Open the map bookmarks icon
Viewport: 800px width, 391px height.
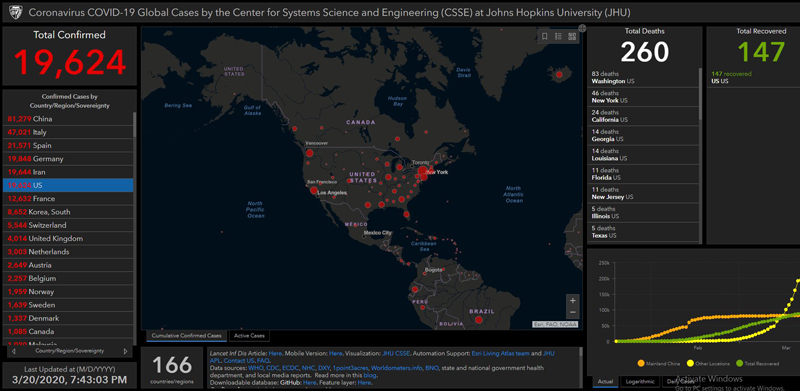pos(545,36)
